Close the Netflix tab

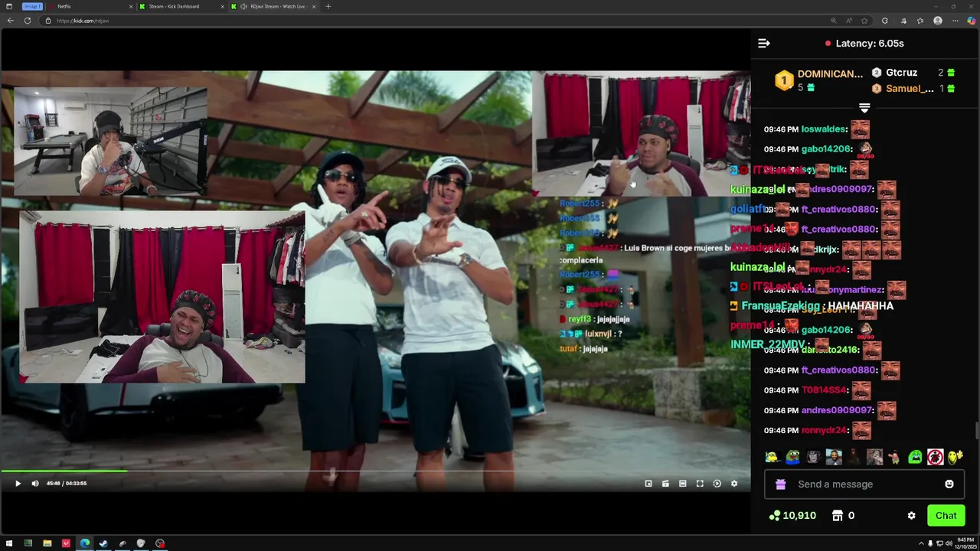click(131, 6)
